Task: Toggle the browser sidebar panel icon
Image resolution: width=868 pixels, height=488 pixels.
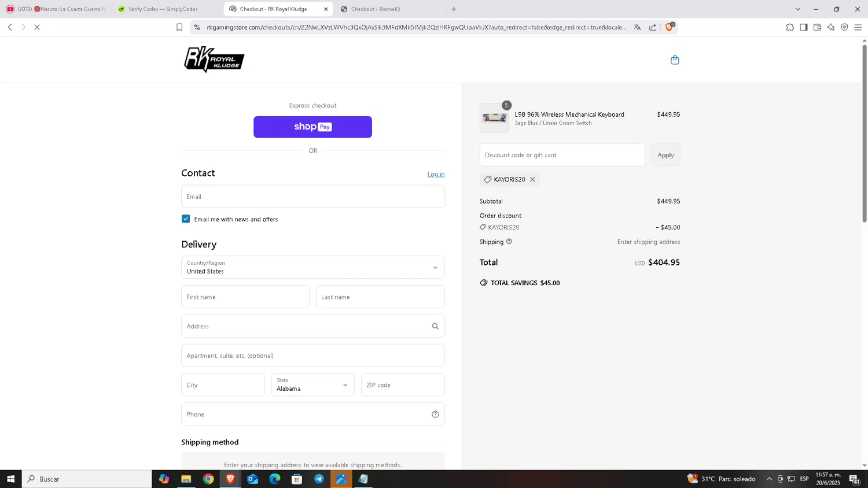Action: click(804, 27)
